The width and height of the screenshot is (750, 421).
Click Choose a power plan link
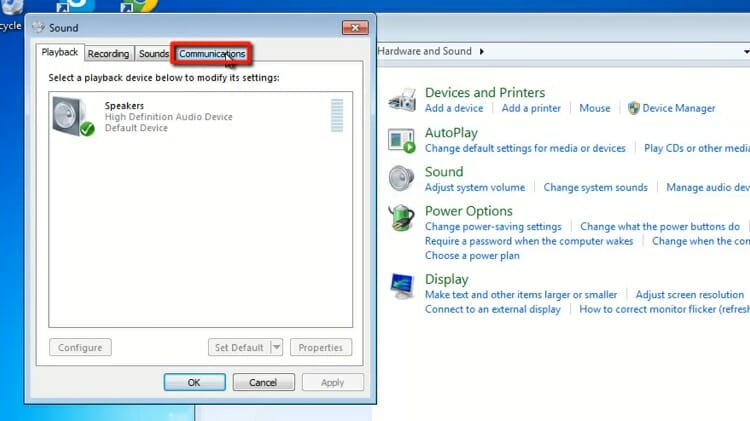[472, 255]
